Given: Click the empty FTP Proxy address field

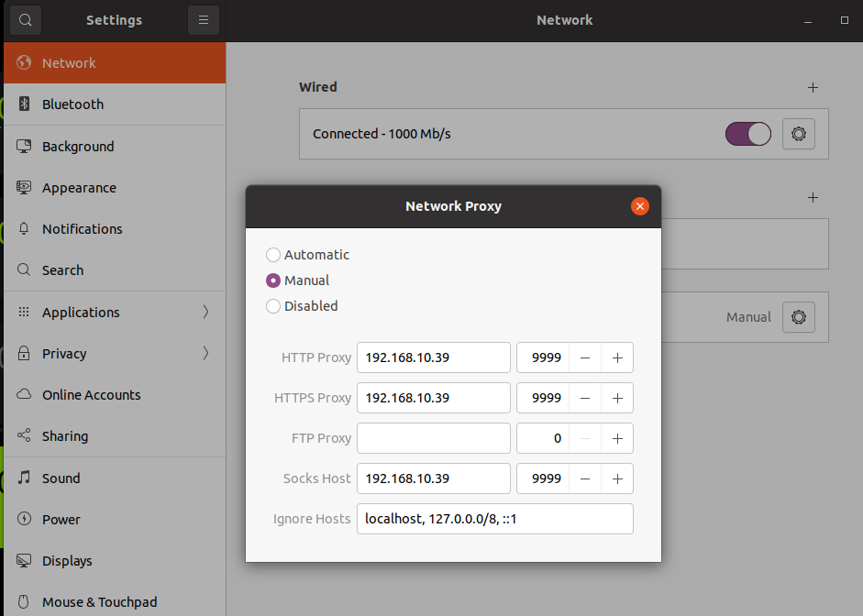Looking at the screenshot, I should tap(434, 438).
